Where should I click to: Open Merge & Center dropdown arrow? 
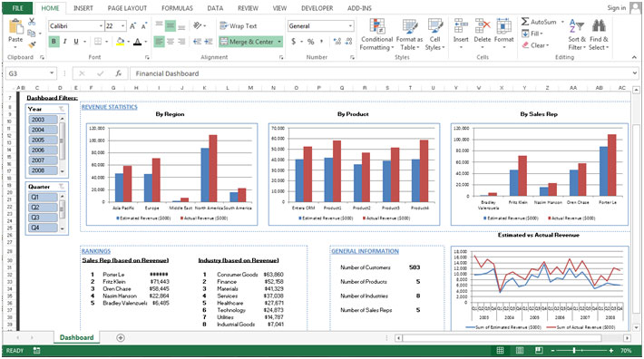(279, 42)
